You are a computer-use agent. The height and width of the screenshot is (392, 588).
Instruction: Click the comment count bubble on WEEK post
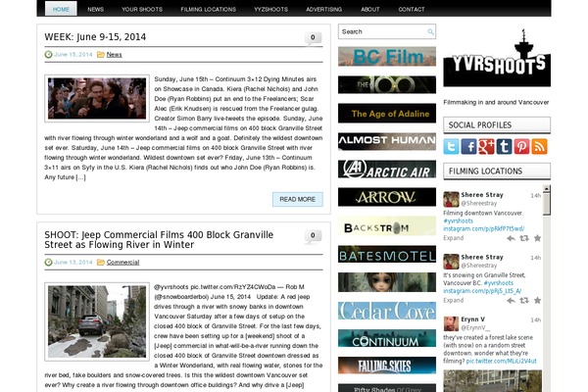point(313,38)
